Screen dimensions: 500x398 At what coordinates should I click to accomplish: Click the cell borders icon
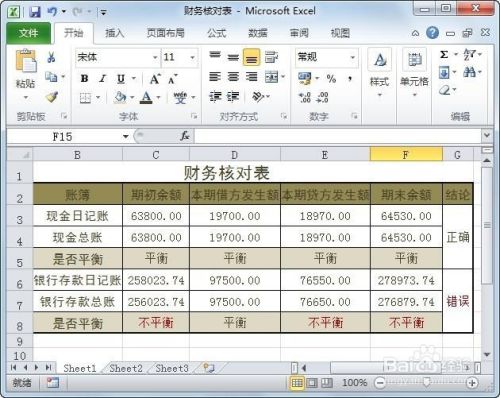tap(85, 98)
